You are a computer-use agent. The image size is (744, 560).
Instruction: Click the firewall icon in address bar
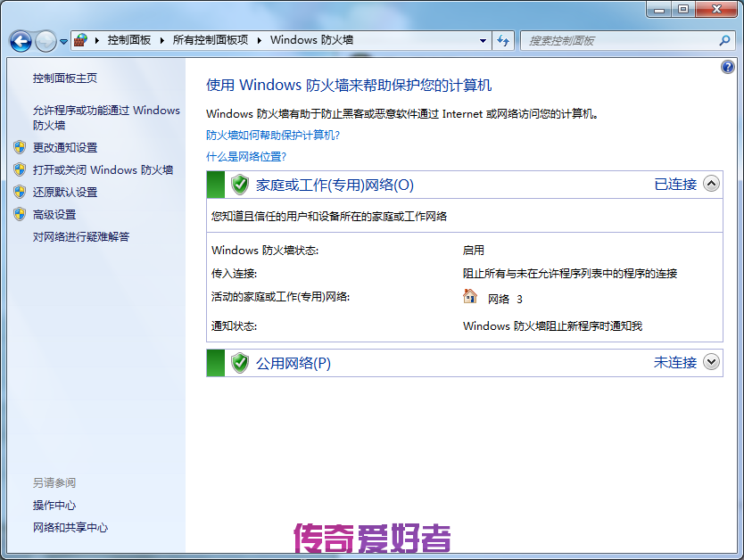[x=81, y=40]
